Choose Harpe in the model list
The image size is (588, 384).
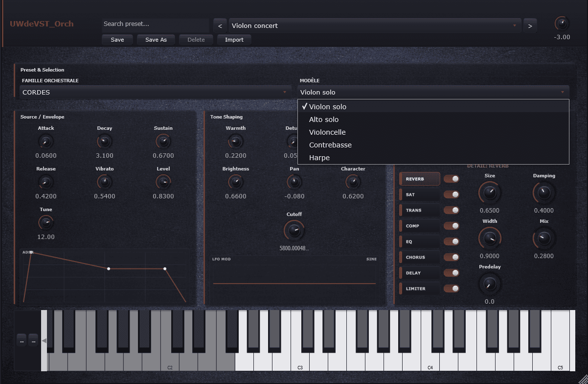[x=319, y=158]
